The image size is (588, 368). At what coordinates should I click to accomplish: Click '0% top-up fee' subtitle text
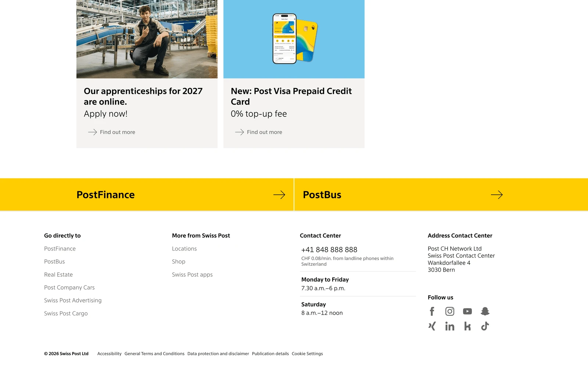click(x=259, y=114)
